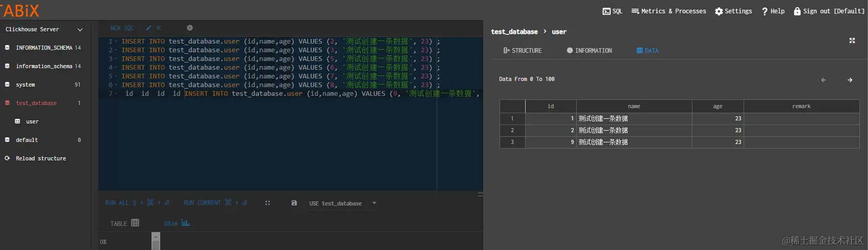This screenshot has width=868, height=250.
Task: Fold editor line 4
Action: (116, 68)
